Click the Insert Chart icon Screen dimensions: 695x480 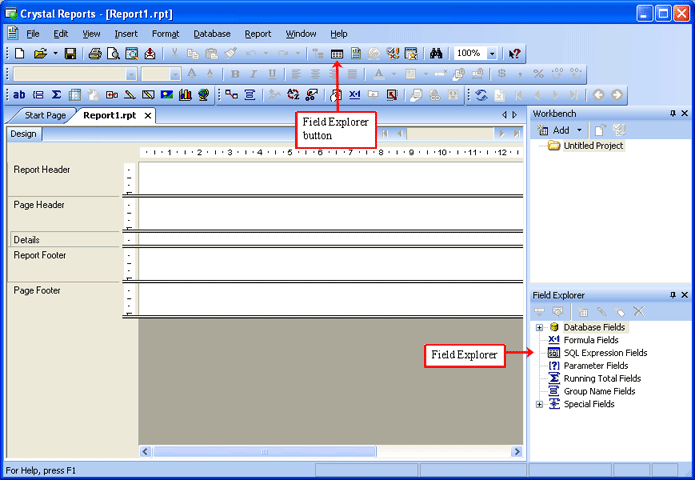185,95
